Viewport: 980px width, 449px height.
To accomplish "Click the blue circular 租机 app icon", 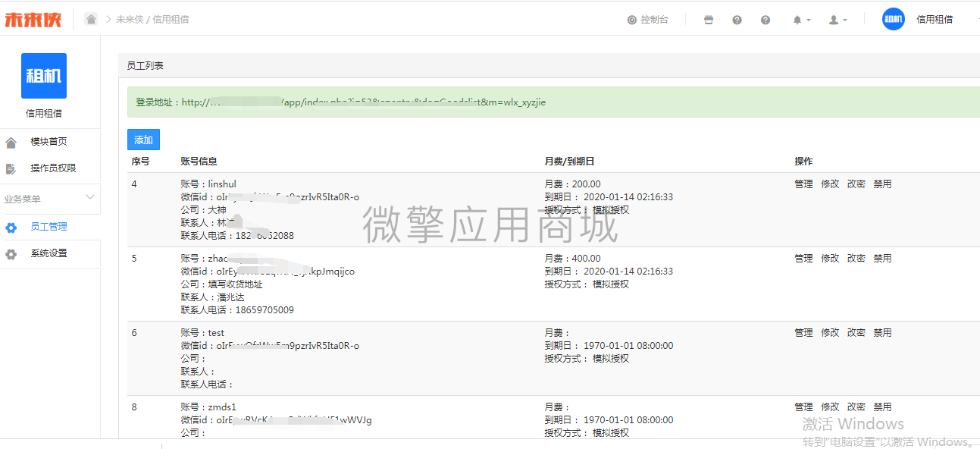I will (893, 18).
